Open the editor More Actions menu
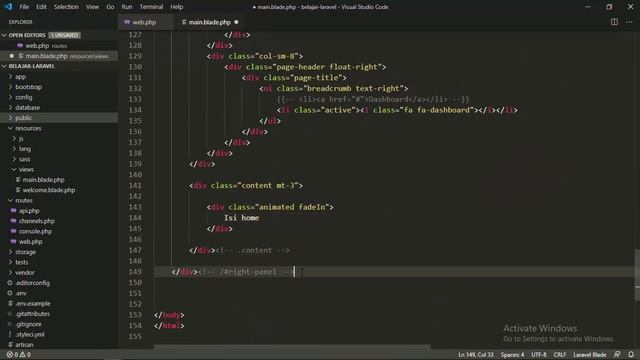640x360 pixels. [x=629, y=22]
